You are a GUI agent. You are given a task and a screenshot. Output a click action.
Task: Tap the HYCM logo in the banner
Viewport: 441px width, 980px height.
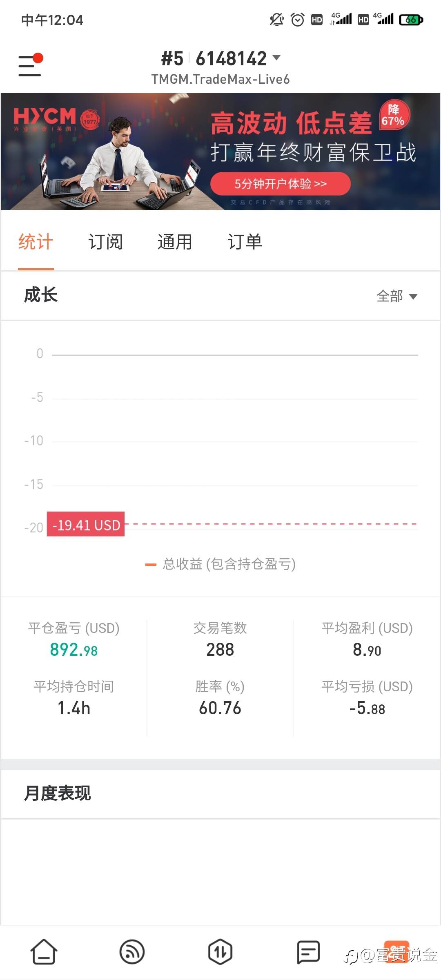point(45,117)
